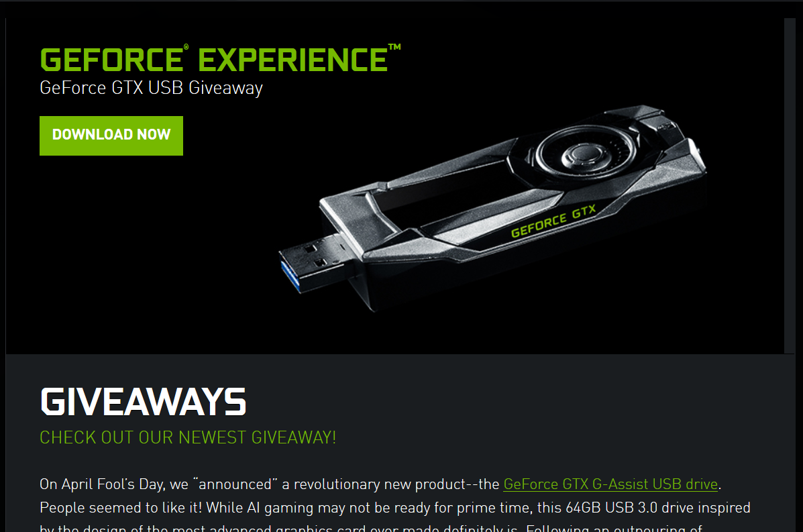Screen dimensions: 803x532
Task: Open the GeForce GTX G-Assist USB drive link
Action: tap(610, 484)
